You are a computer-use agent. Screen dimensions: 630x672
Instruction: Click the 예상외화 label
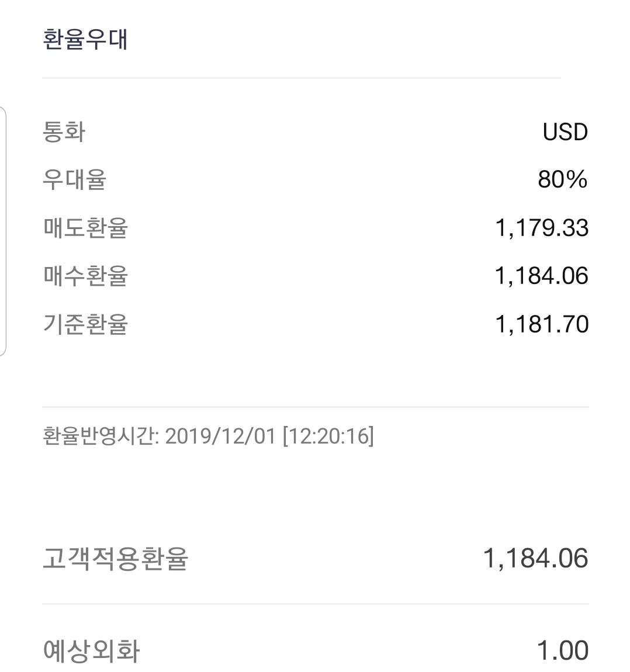(91, 651)
